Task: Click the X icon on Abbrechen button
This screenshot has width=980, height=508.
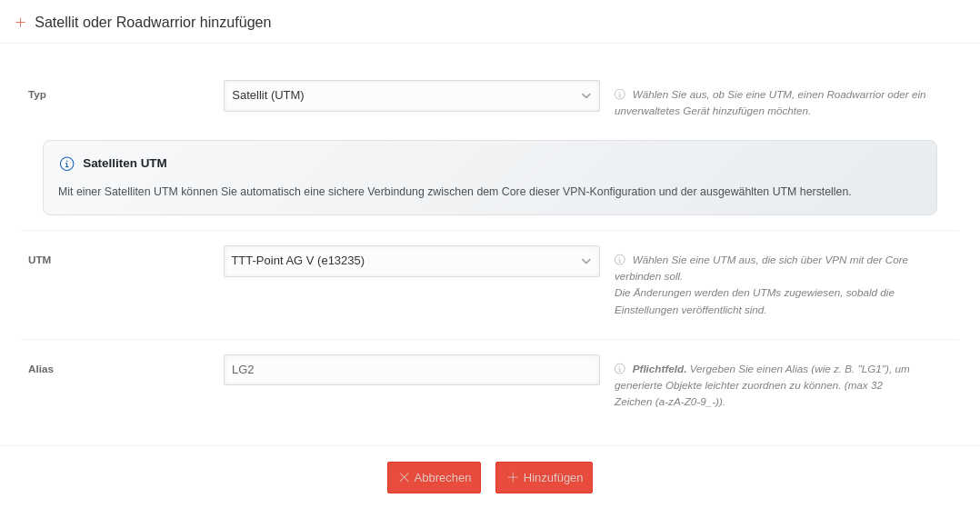Action: pyautogui.click(x=405, y=477)
